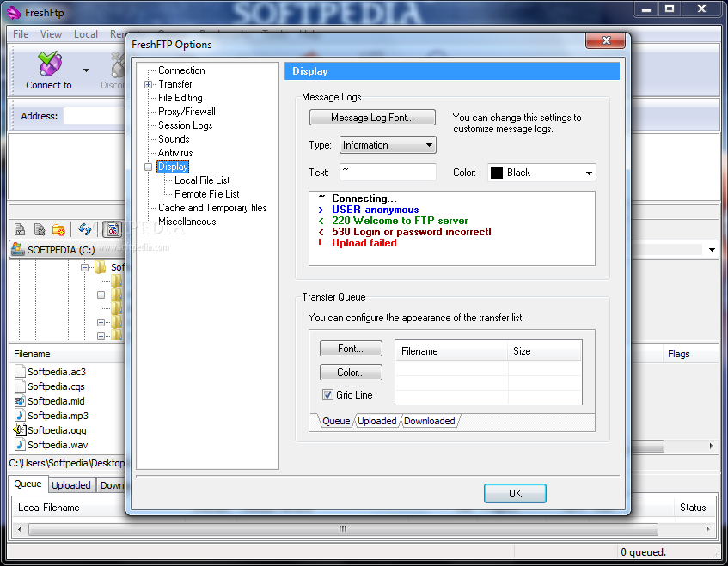The image size is (728, 566).
Task: Click the rename file icon in local toolbar
Action: pos(20,229)
